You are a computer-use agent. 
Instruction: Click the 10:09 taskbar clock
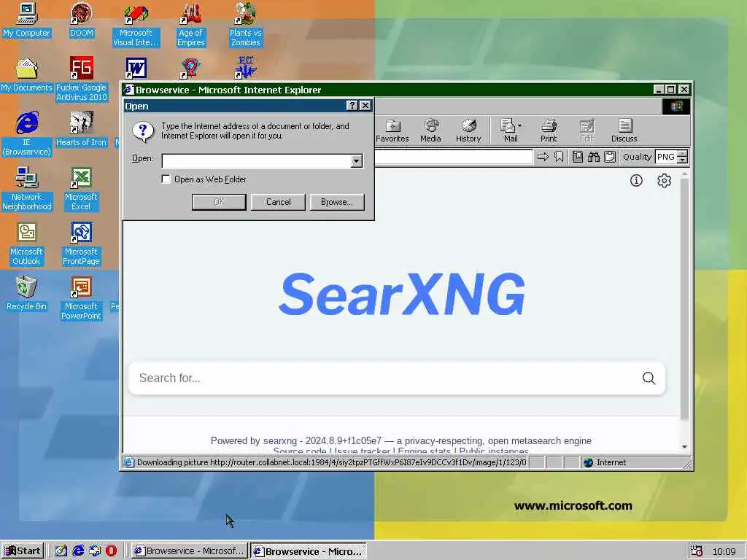coord(724,551)
